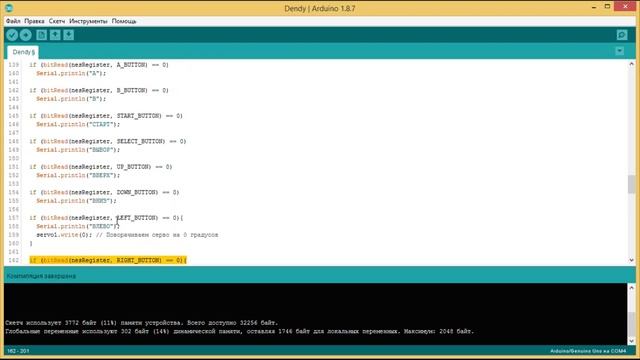Click the highlighted RIGHT_BUTTON line
Image resolution: width=640 pixels, height=360 pixels.
pos(108,260)
